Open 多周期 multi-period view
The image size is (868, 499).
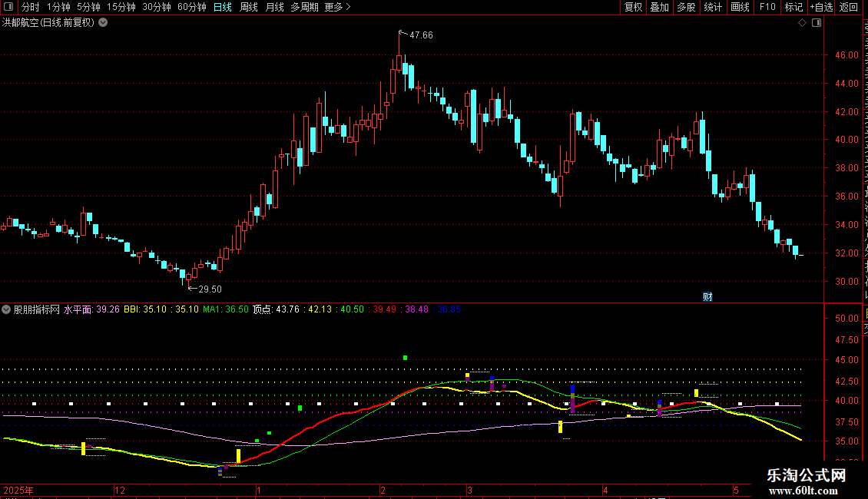[x=304, y=7]
